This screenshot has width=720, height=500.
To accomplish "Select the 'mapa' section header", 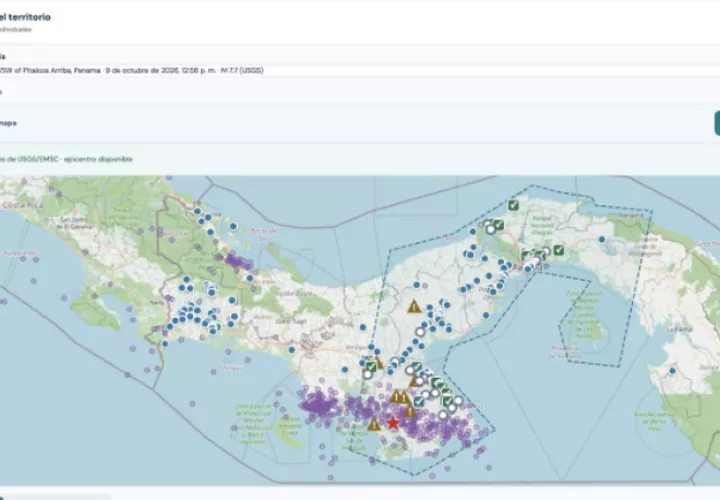I will click(x=8, y=123).
